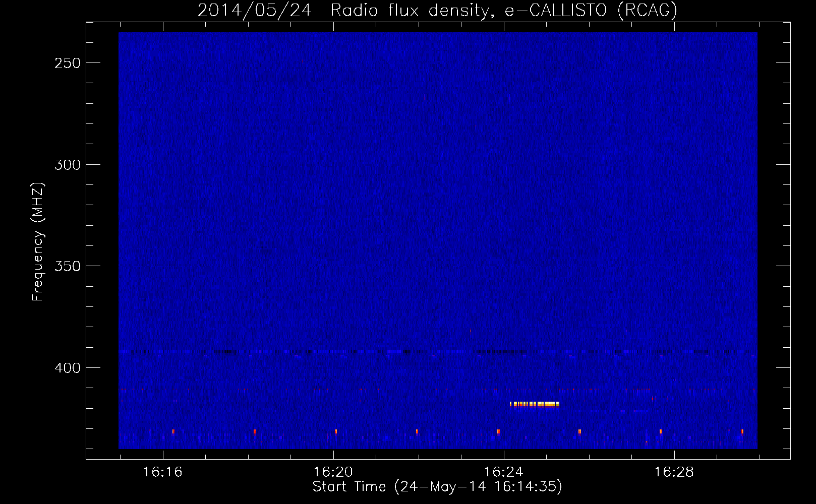Click the 'Start Time (24-May-14 16:14:35)' label
The height and width of the screenshot is (504, 816).
[437, 487]
